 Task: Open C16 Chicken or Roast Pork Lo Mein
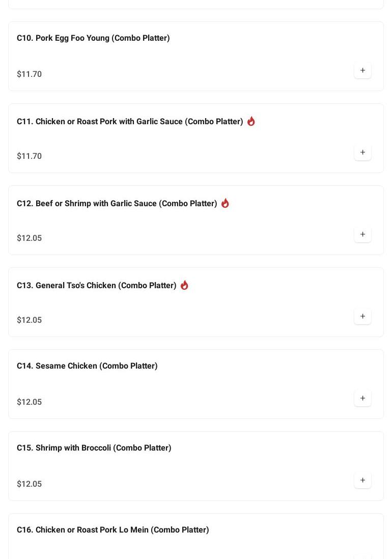click(113, 530)
